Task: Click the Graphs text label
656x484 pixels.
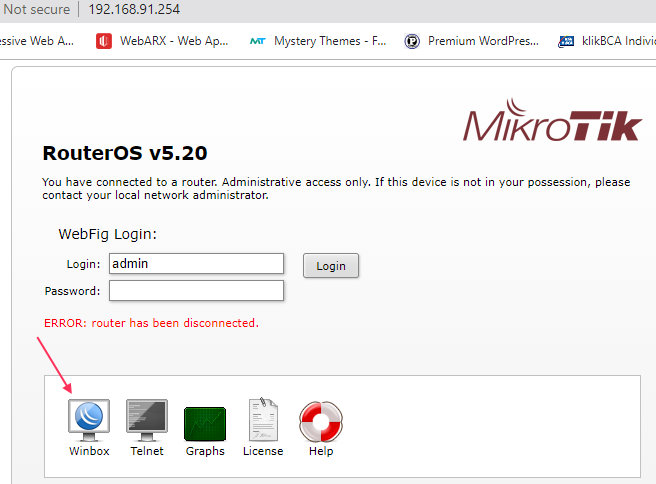Action: 205,451
